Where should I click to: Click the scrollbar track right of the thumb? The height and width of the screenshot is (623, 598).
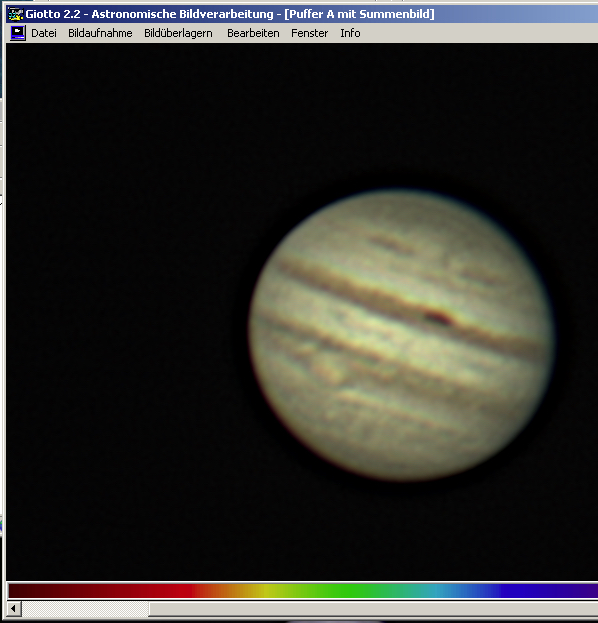(373, 608)
